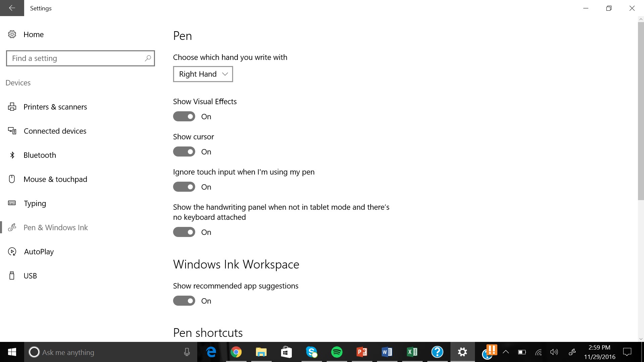Click the search magnifier icon
The image size is (644, 362).
[x=148, y=58]
